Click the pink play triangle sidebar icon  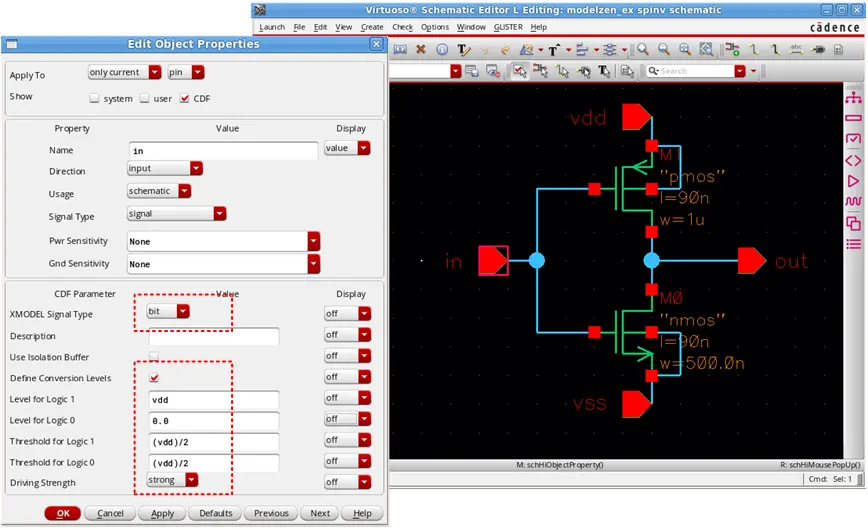tap(853, 181)
